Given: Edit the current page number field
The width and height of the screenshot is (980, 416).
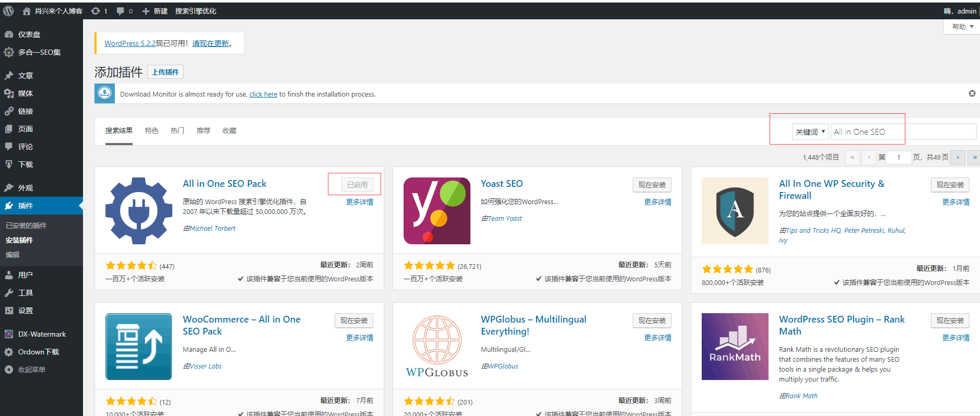Looking at the screenshot, I should coord(899,157).
